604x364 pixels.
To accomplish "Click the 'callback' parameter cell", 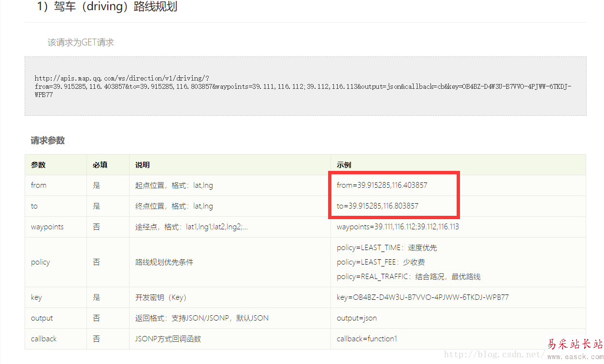I will 44,339.
